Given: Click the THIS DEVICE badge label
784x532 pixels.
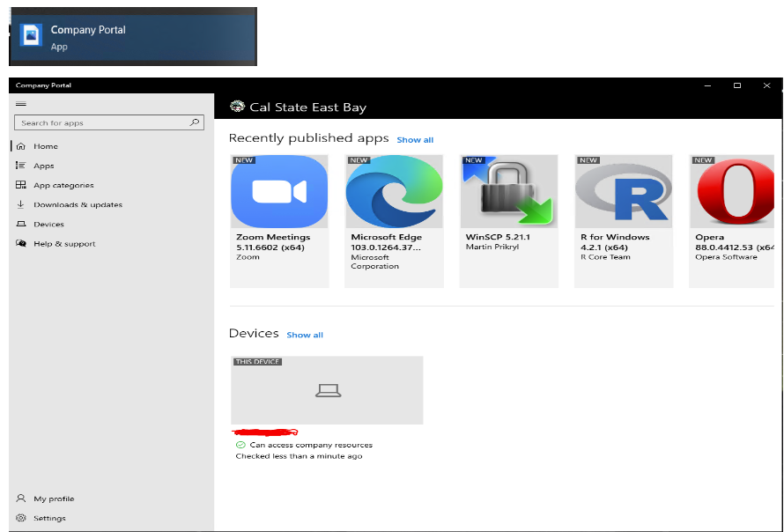Looking at the screenshot, I should (x=257, y=361).
